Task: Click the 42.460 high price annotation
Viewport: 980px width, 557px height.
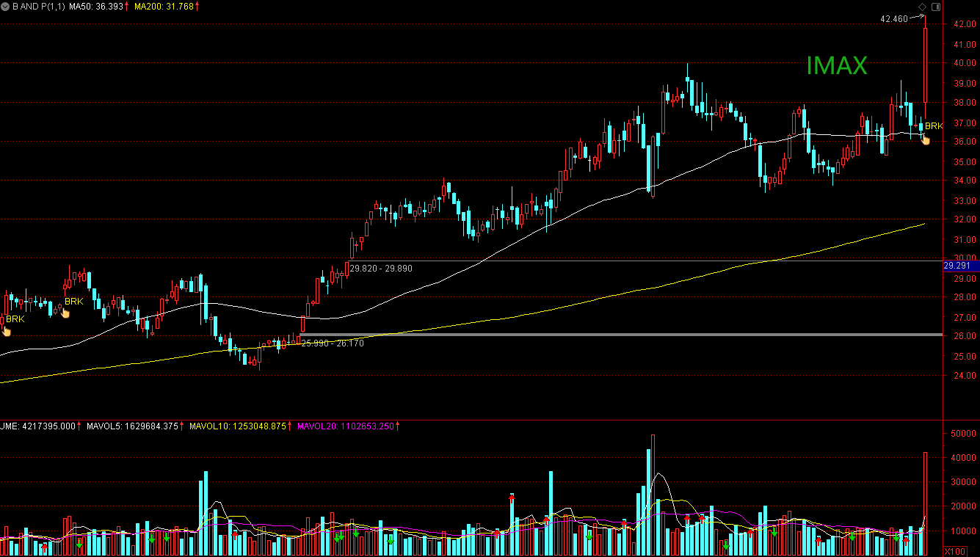Action: coord(894,18)
